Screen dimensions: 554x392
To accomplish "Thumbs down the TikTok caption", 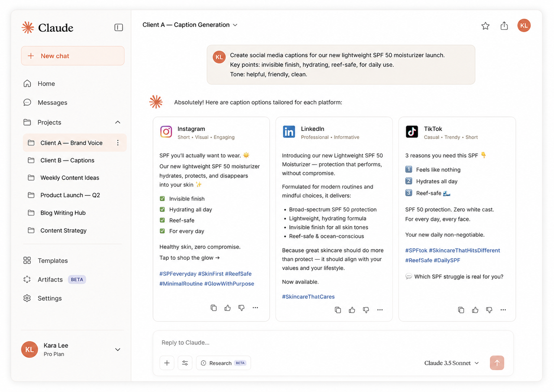I will [x=489, y=310].
